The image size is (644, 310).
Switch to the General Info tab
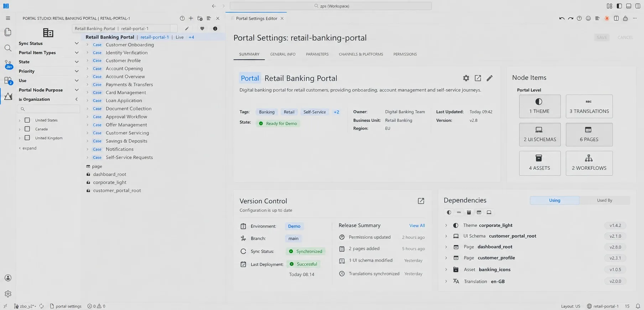point(282,54)
